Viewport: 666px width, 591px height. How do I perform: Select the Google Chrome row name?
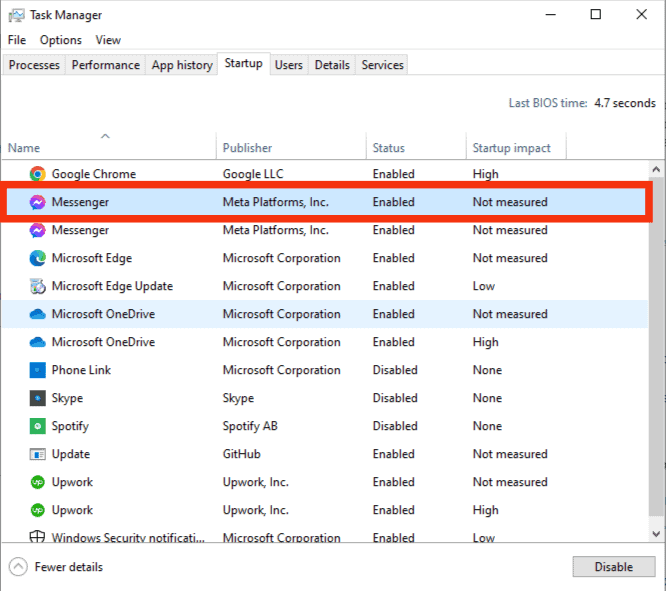click(94, 174)
